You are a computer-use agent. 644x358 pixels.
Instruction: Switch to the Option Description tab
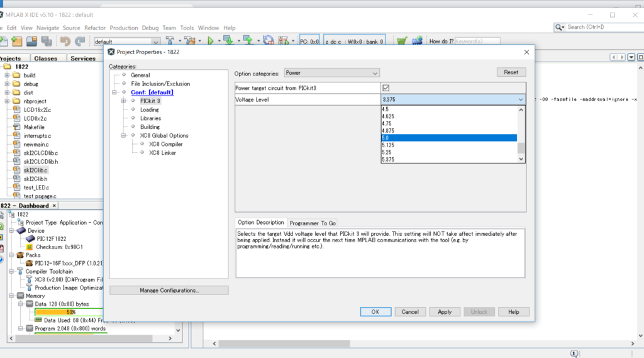point(261,222)
